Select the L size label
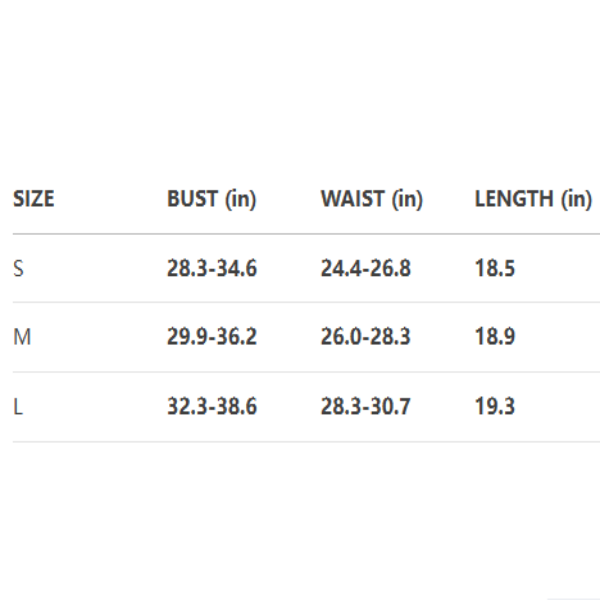Screen dimensions: 600x600 tap(17, 407)
